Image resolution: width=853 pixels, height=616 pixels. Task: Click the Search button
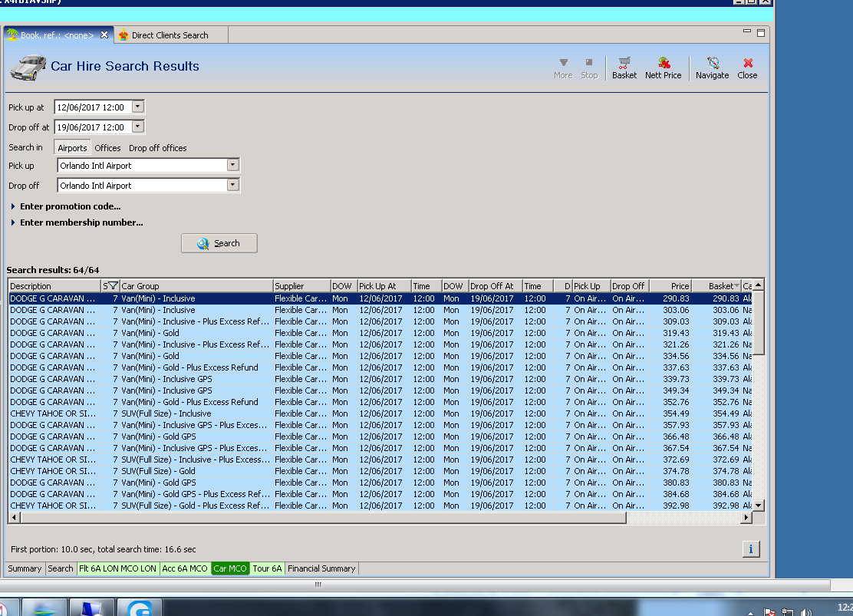coord(219,243)
